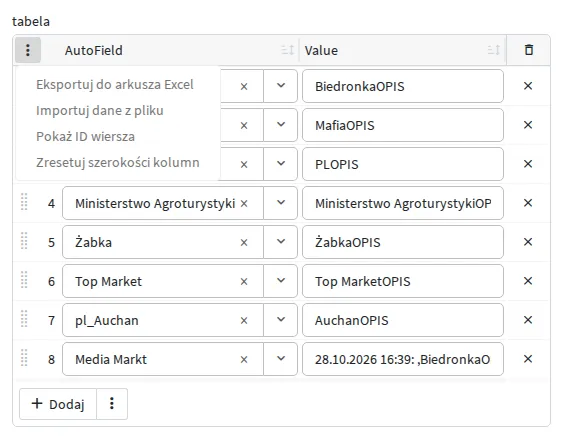Expand Ministerstwo Agroturystyki dropdown arrow

[x=281, y=203]
